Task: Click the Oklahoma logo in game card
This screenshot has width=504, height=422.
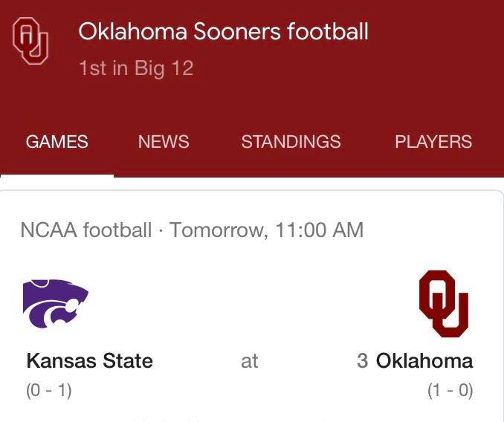Action: pos(444,303)
